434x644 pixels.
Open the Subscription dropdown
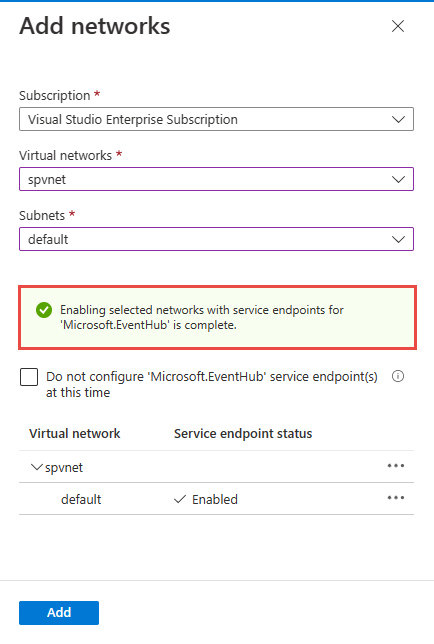[x=216, y=119]
